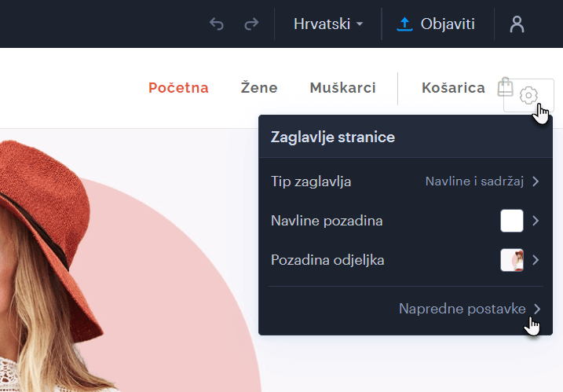Click the white Navline pozadina color swatch
Viewport: 563px width, 392px height.
click(512, 221)
